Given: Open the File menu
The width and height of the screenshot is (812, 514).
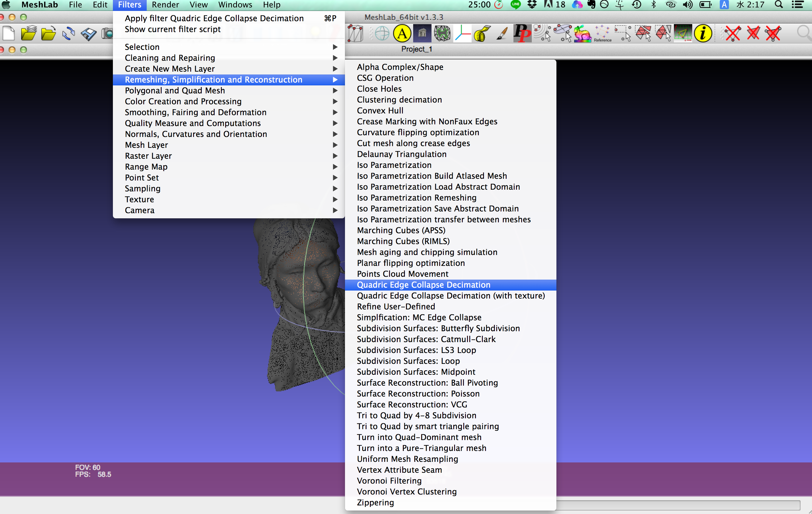Looking at the screenshot, I should click(75, 5).
